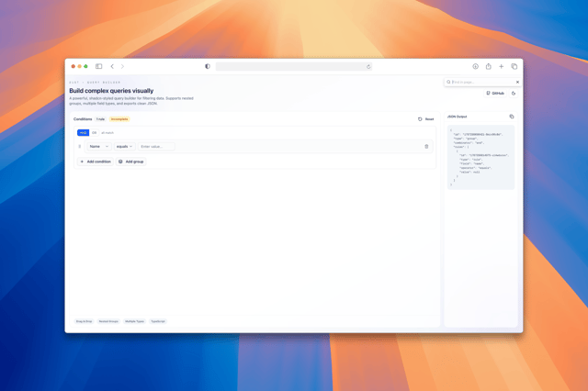Click the Enter value input
The width and height of the screenshot is (588, 391).
pyautogui.click(x=156, y=147)
